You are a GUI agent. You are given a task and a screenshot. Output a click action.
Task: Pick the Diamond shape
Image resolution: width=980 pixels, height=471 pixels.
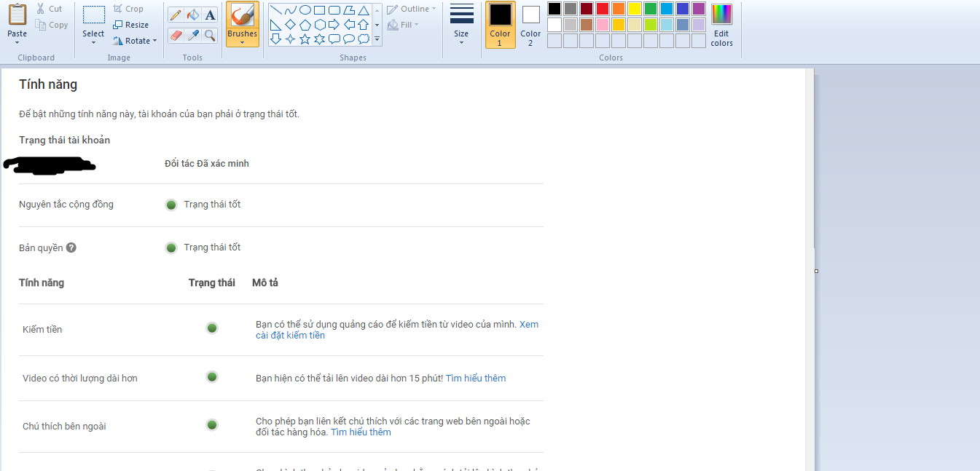(x=291, y=25)
